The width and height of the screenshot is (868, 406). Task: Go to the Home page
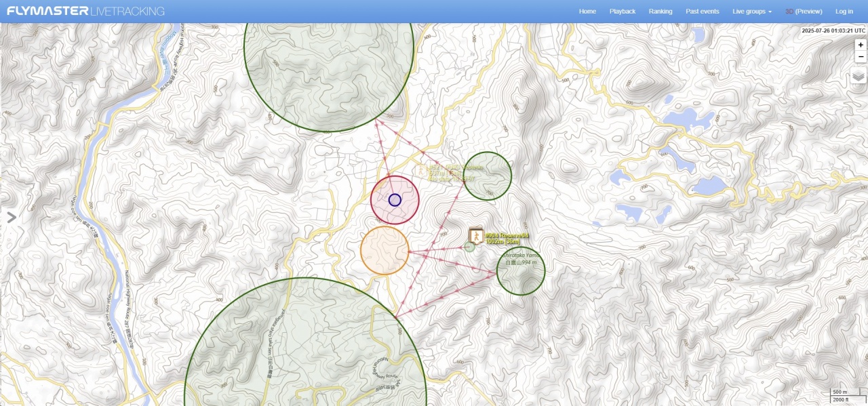[587, 12]
